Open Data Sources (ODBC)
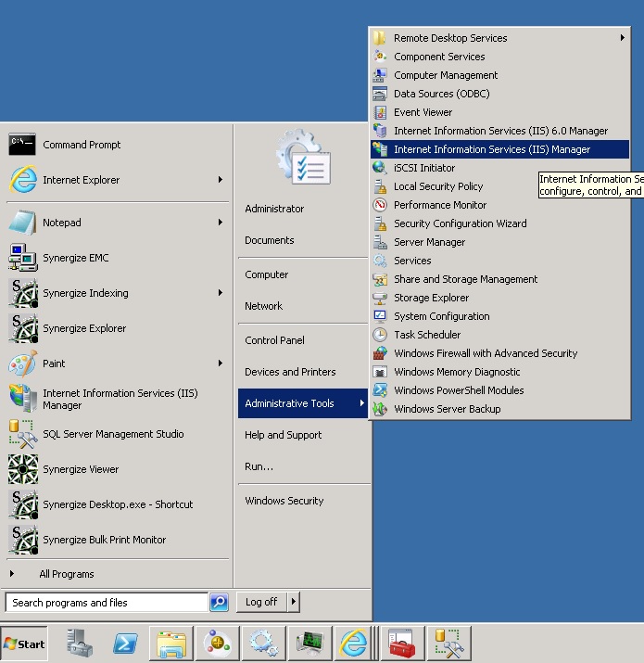 pos(499,94)
